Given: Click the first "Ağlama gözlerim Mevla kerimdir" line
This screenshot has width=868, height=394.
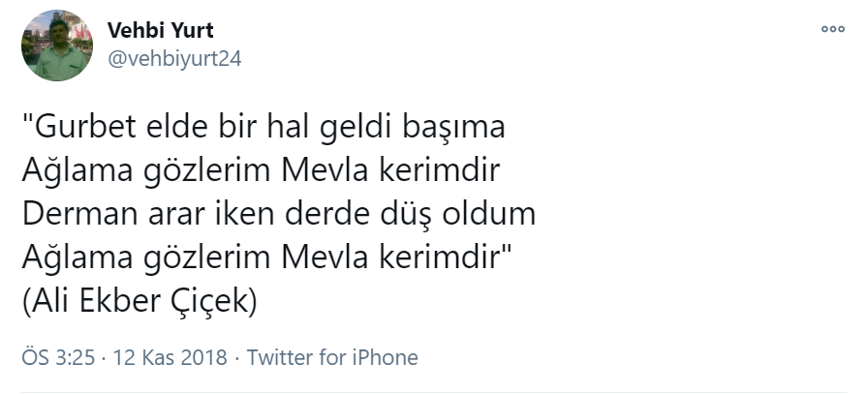Looking at the screenshot, I should [260, 171].
